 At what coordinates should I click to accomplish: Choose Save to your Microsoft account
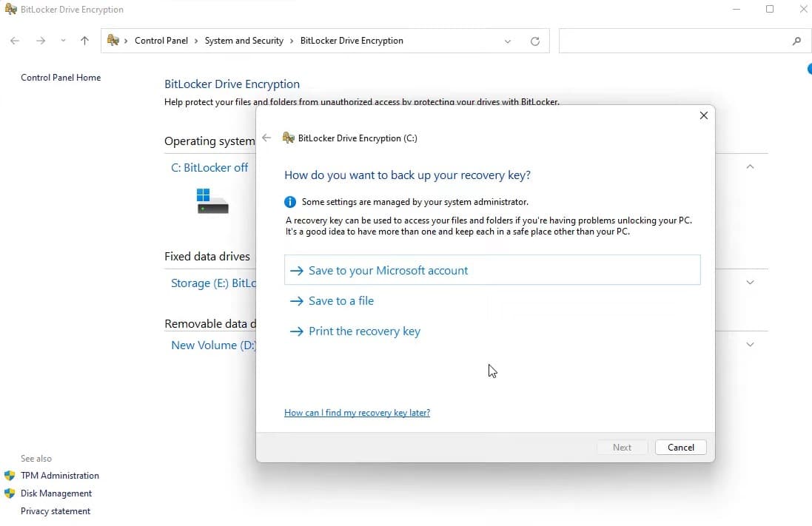[x=388, y=271]
